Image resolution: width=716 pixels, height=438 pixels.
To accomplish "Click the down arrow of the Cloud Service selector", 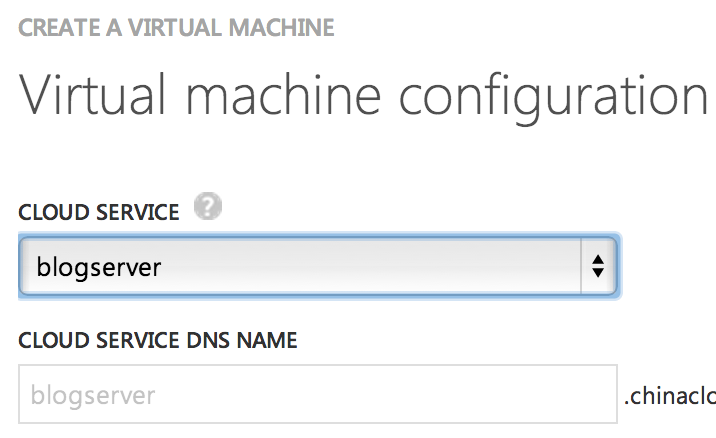I will 597,273.
